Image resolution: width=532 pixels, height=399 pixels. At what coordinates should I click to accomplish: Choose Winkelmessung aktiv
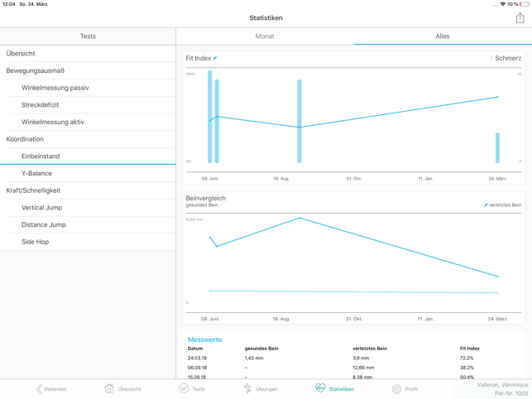tap(88, 122)
